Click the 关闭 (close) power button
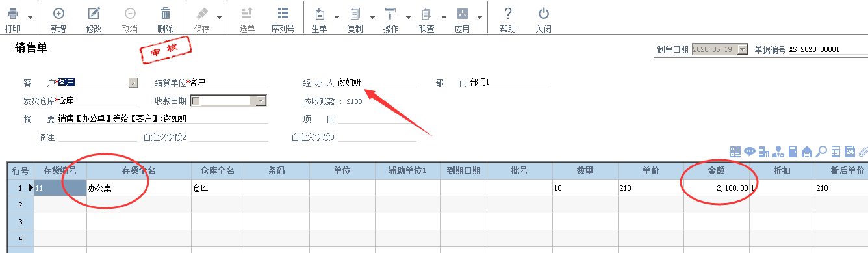This screenshot has height=253, width=868. point(544,20)
